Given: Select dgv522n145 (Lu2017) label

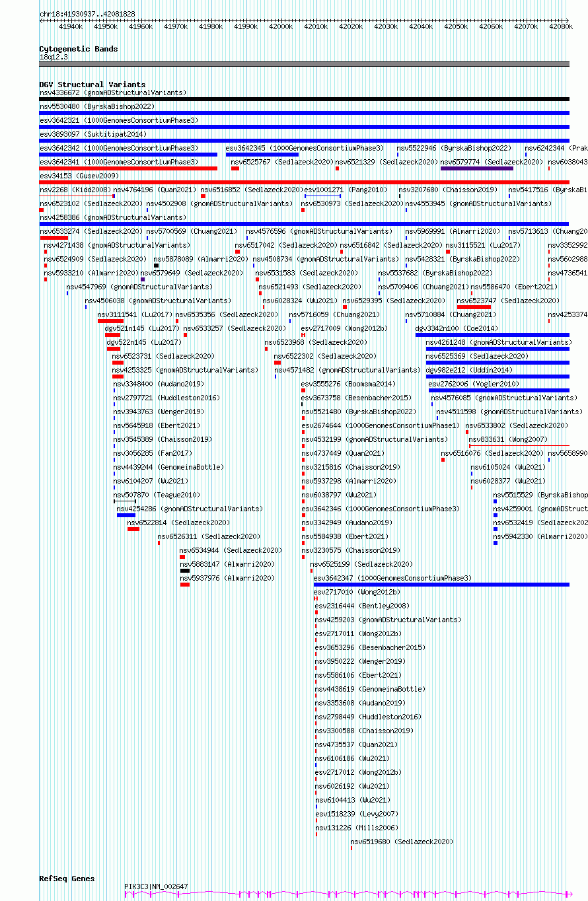Looking at the screenshot, I should (x=145, y=342).
